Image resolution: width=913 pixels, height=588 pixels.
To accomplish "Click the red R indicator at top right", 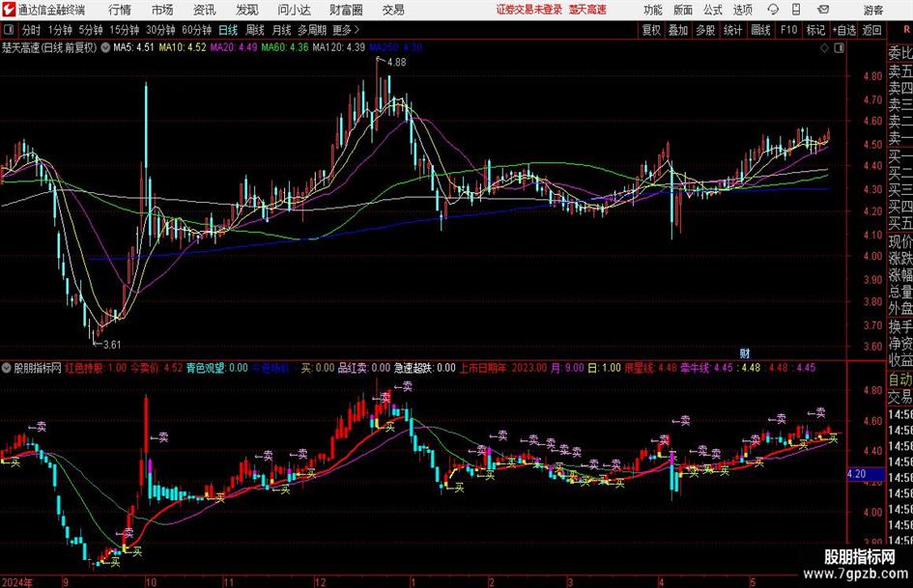I will tap(906, 30).
